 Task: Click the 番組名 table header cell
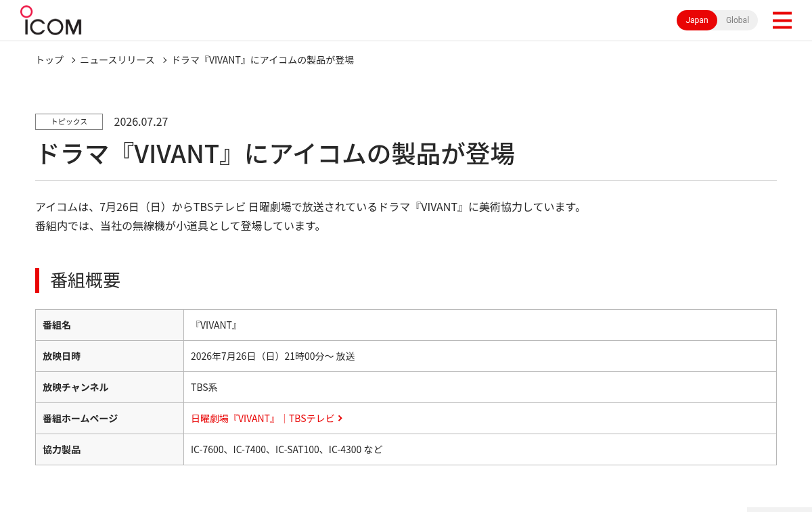[x=110, y=325]
